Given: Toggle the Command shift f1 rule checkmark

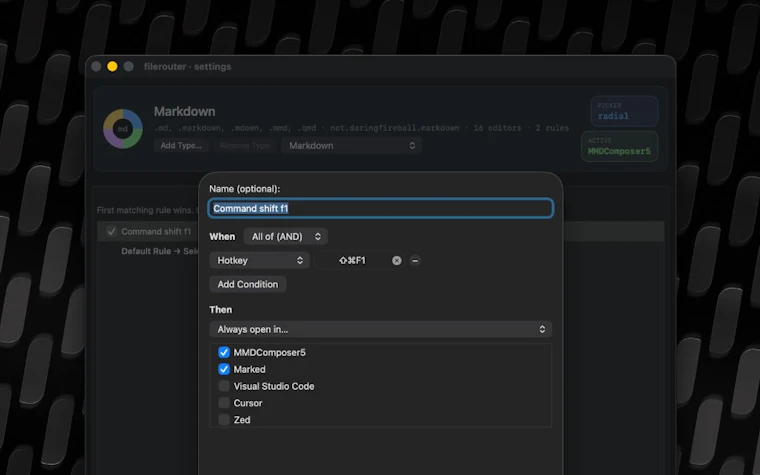Looking at the screenshot, I should (x=111, y=232).
